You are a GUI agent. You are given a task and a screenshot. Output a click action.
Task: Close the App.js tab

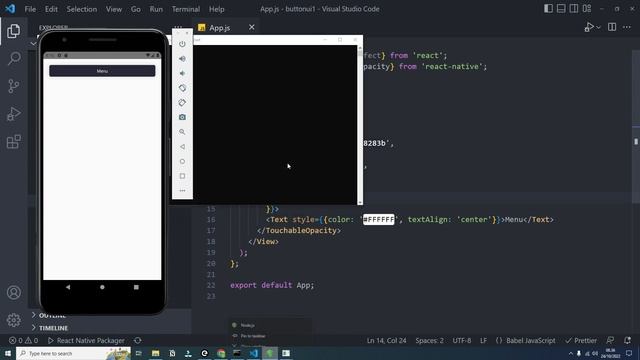point(252,27)
